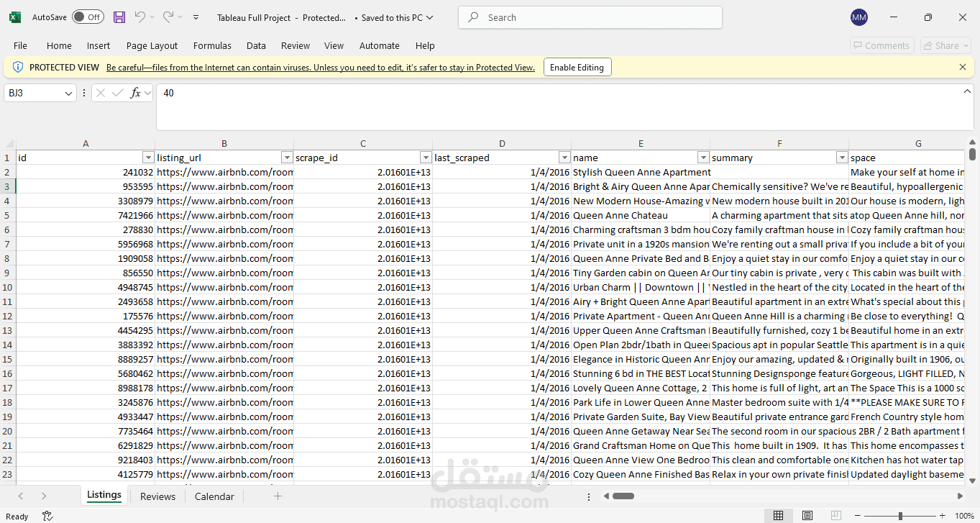The height and width of the screenshot is (523, 980).
Task: Open the File menu
Action: click(20, 45)
